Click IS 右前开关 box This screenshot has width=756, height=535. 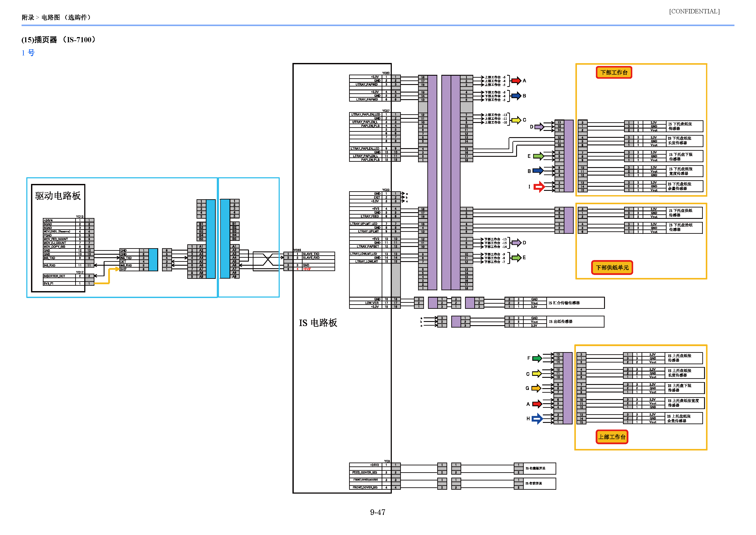[539, 484]
